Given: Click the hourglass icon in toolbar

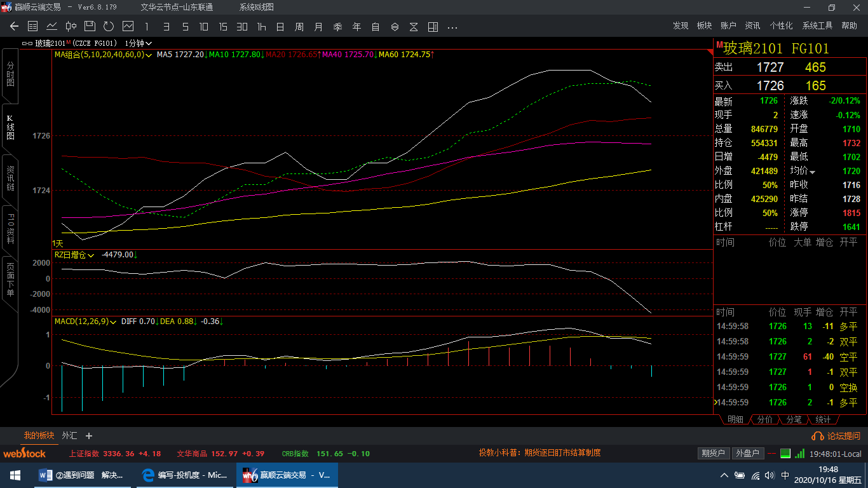Looking at the screenshot, I should click(414, 27).
